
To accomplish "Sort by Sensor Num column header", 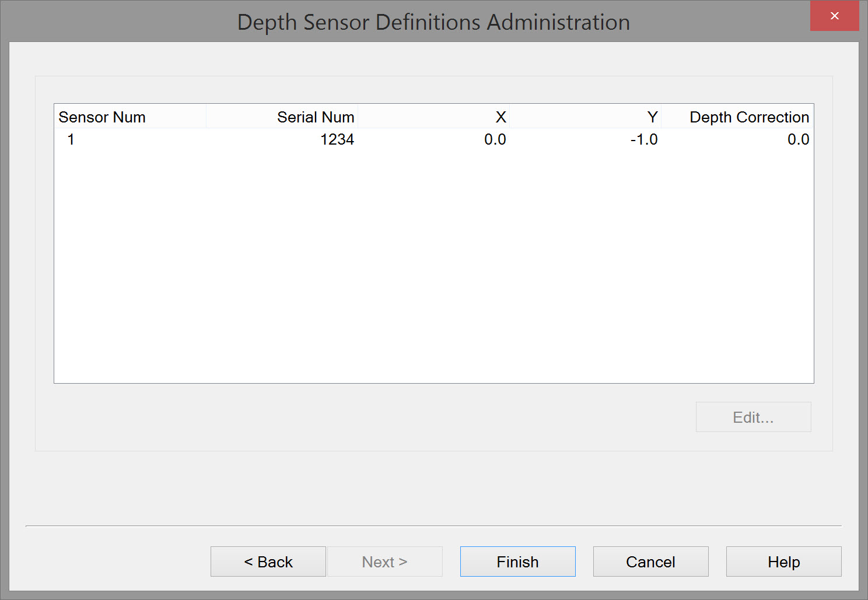I will tap(102, 117).
